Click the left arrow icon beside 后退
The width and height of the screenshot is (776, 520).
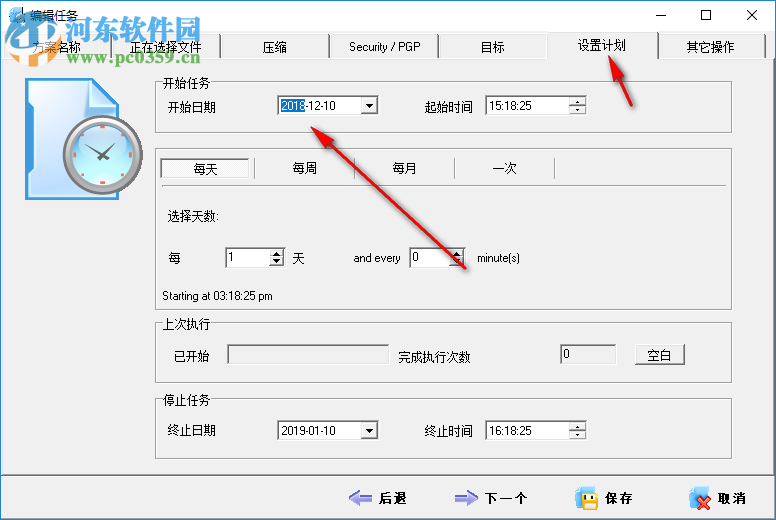pyautogui.click(x=360, y=498)
